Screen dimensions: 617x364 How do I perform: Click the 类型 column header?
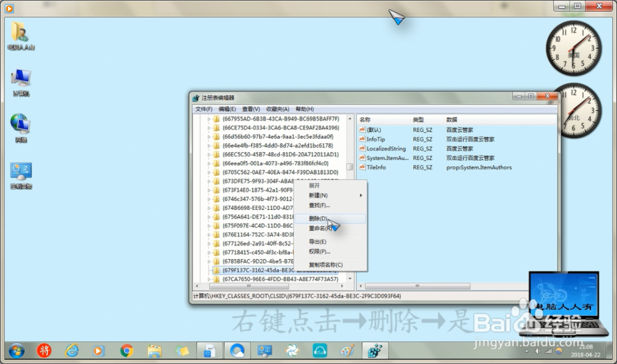426,119
